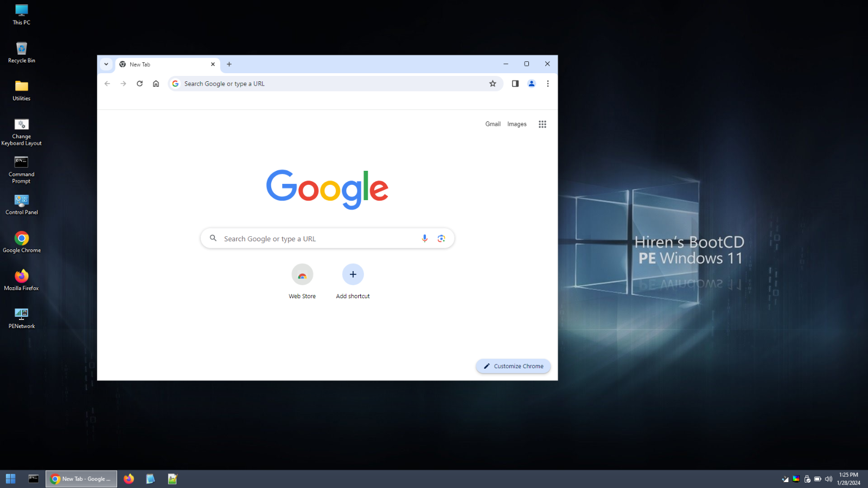The height and width of the screenshot is (488, 868).
Task: Open the Web Store shortcut
Action: click(302, 281)
